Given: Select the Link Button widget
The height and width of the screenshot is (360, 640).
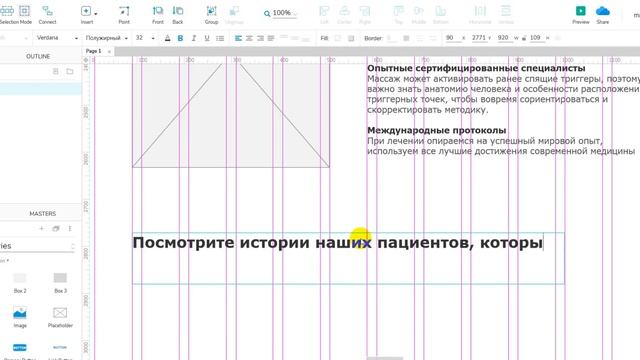Looking at the screenshot, I should point(60,351).
